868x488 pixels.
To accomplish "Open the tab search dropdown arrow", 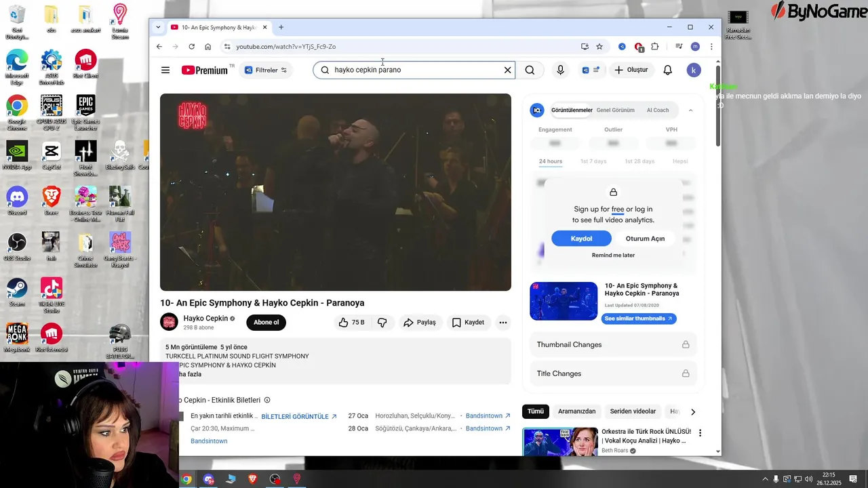I will pyautogui.click(x=158, y=27).
